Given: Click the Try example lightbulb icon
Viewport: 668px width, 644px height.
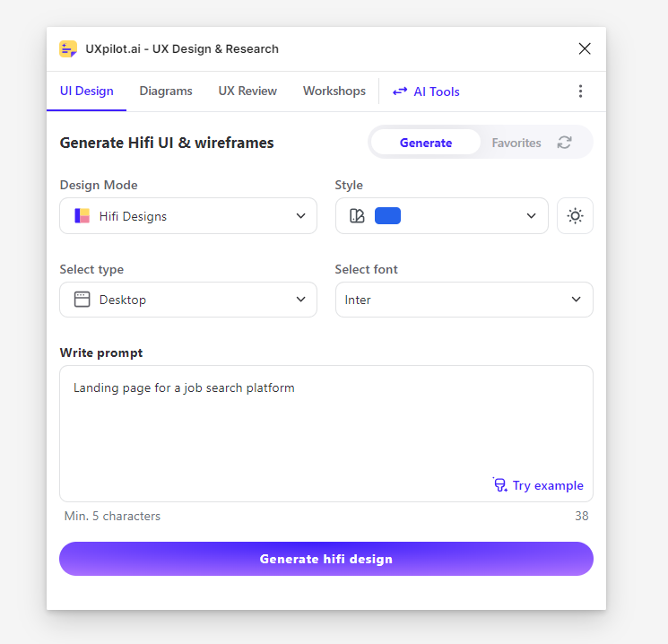Looking at the screenshot, I should click(499, 485).
